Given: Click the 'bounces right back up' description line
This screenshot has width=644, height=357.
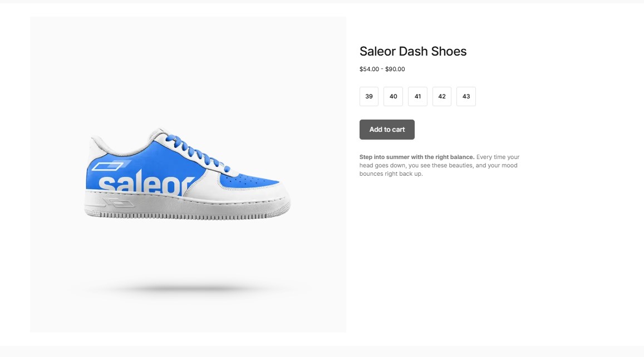Looking at the screenshot, I should pyautogui.click(x=391, y=173).
